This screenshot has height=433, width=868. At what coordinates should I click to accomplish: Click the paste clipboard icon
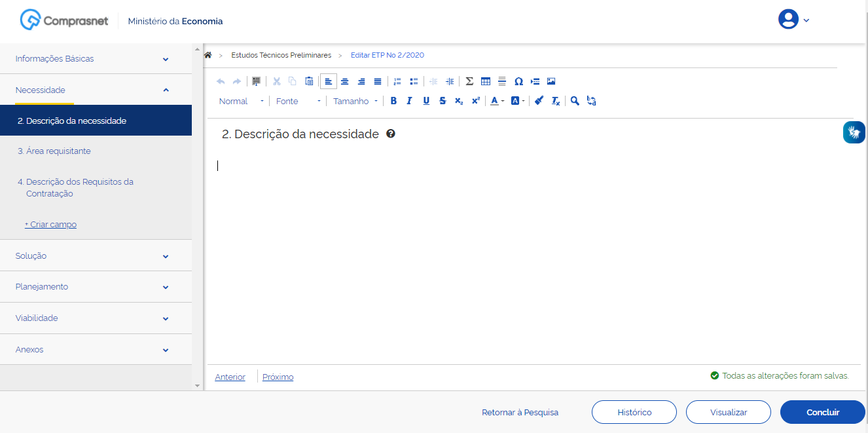pos(309,82)
